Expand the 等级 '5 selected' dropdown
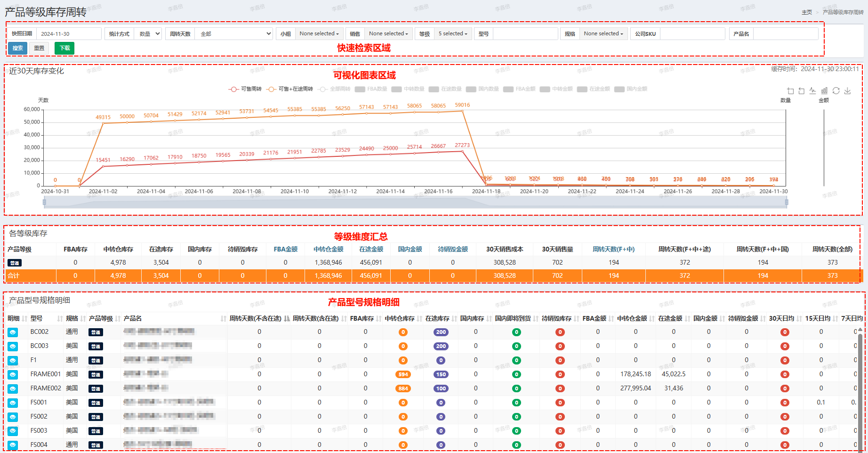Screen dimensions: 868x453 (453, 34)
